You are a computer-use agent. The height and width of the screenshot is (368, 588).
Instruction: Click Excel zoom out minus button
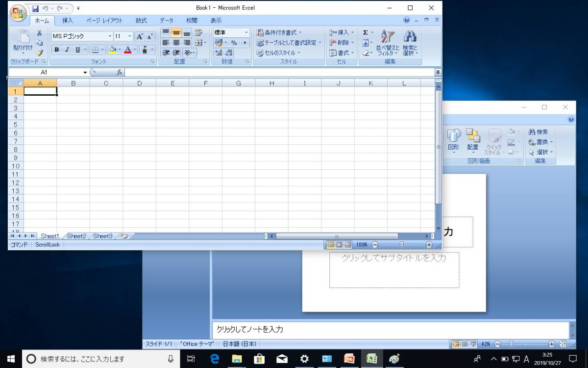375,244
